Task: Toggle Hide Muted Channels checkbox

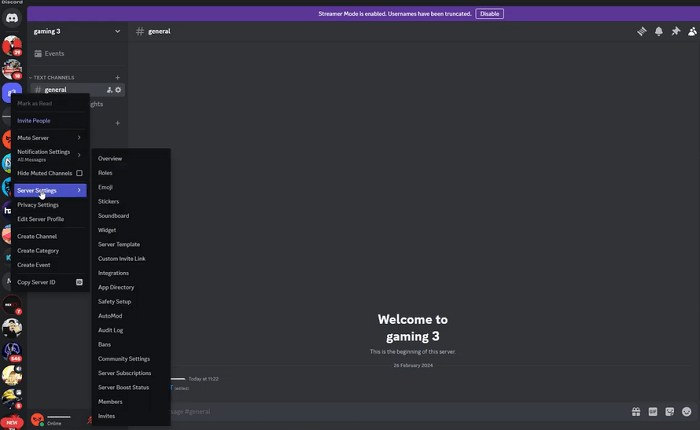Action: click(x=79, y=173)
